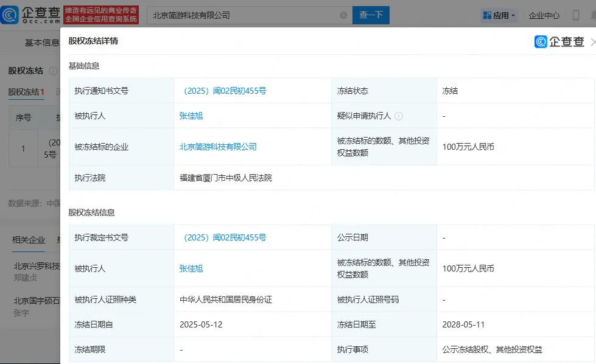Click the info icon beside 疑似申请执行人
The image size is (596, 364).
(x=399, y=116)
